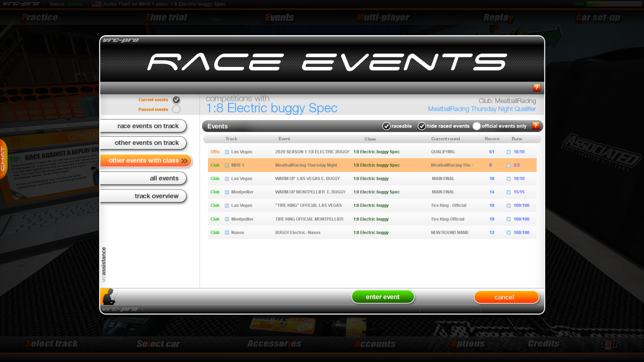Open Practice menu

pyautogui.click(x=40, y=17)
